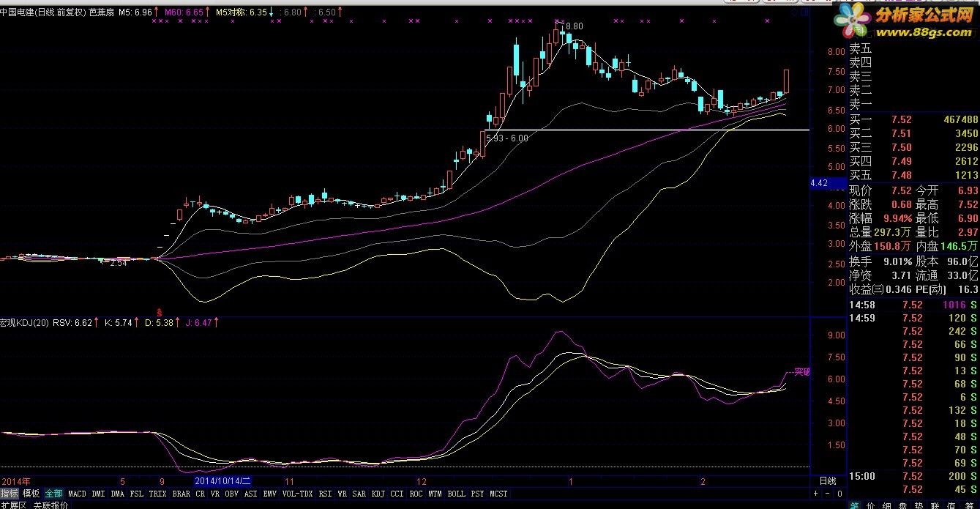Image resolution: width=980 pixels, height=509 pixels.
Task: Switch to the EMV indicator
Action: pos(270,494)
